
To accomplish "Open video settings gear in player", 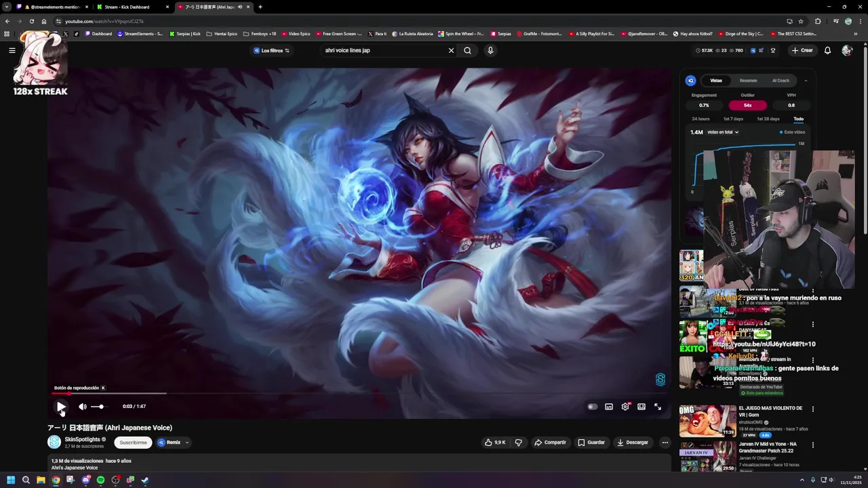I will (625, 407).
